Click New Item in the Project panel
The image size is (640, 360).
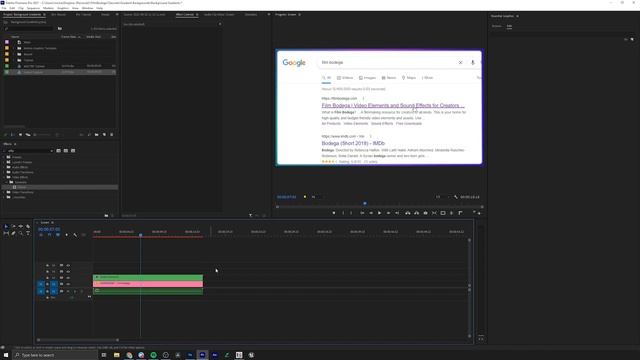pyautogui.click(x=104, y=135)
